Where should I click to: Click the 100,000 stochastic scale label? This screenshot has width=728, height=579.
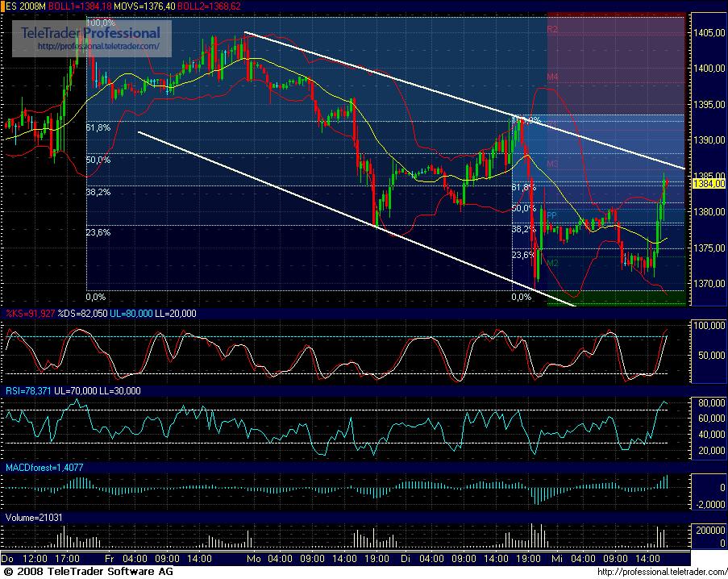point(709,326)
